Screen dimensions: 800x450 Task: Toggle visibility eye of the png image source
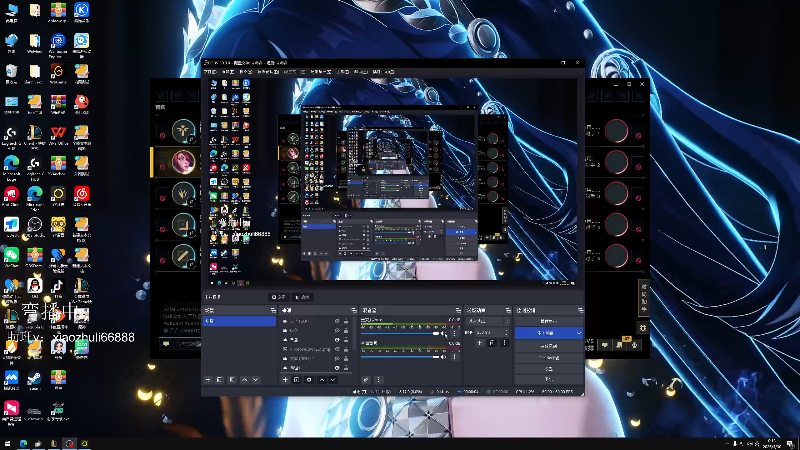pyautogui.click(x=337, y=349)
